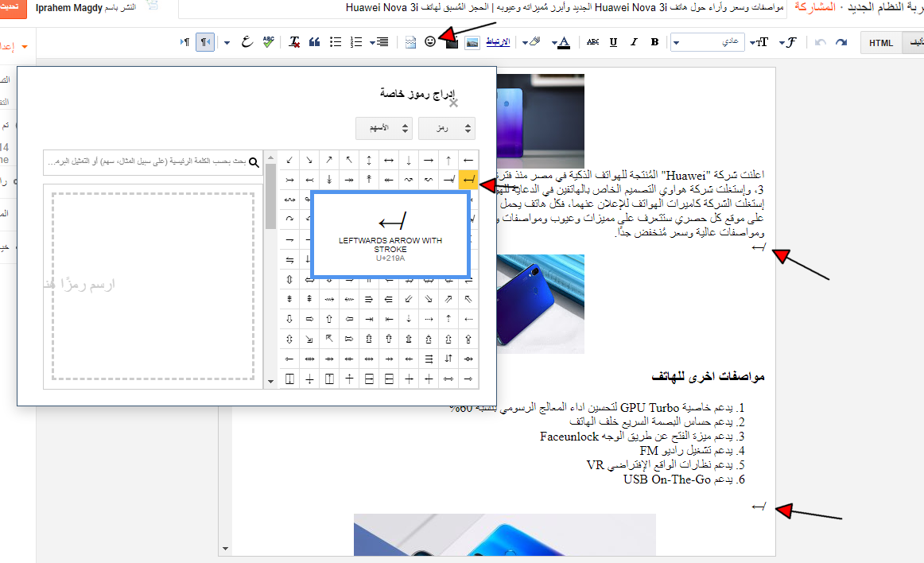Close the insert special characters dialog
Screen dimensions: 924x563
click(453, 103)
